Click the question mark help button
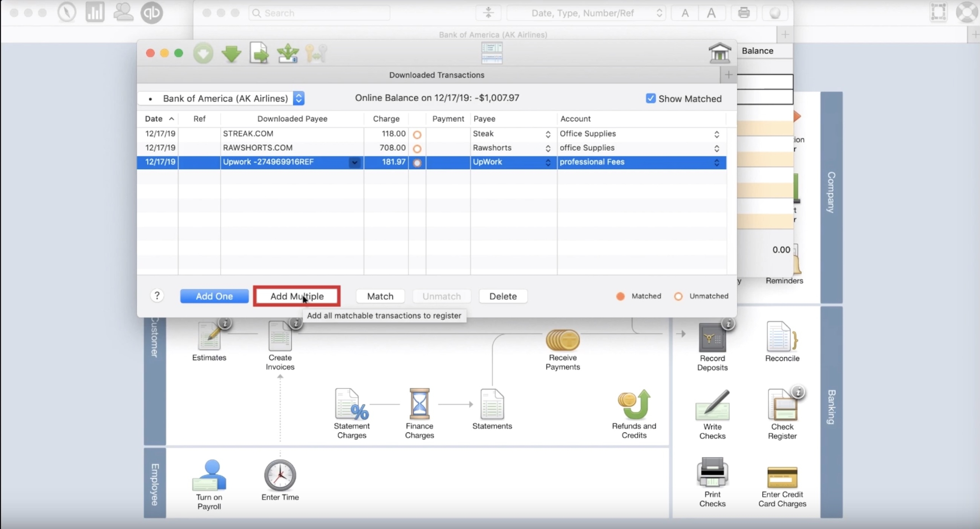The height and width of the screenshot is (529, 980). (157, 296)
